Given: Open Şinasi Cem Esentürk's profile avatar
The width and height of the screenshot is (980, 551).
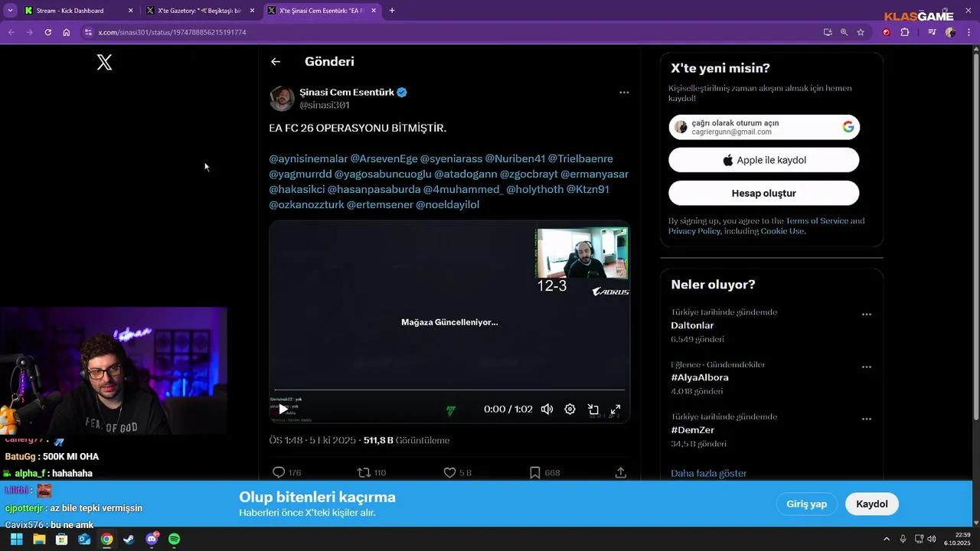Looking at the screenshot, I should [x=282, y=99].
